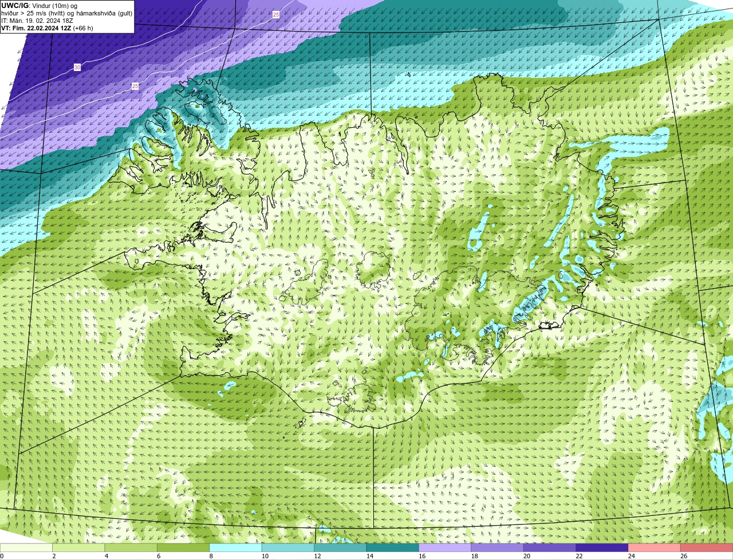Pick the 16–18 lavender legend swatch
This screenshot has height=560, width=733.
coord(445,547)
